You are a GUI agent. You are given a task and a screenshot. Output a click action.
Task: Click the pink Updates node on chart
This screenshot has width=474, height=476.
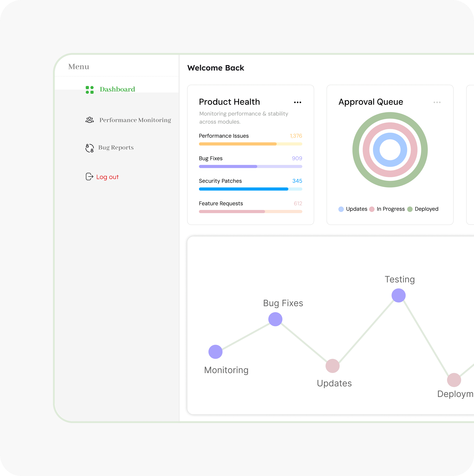click(332, 366)
